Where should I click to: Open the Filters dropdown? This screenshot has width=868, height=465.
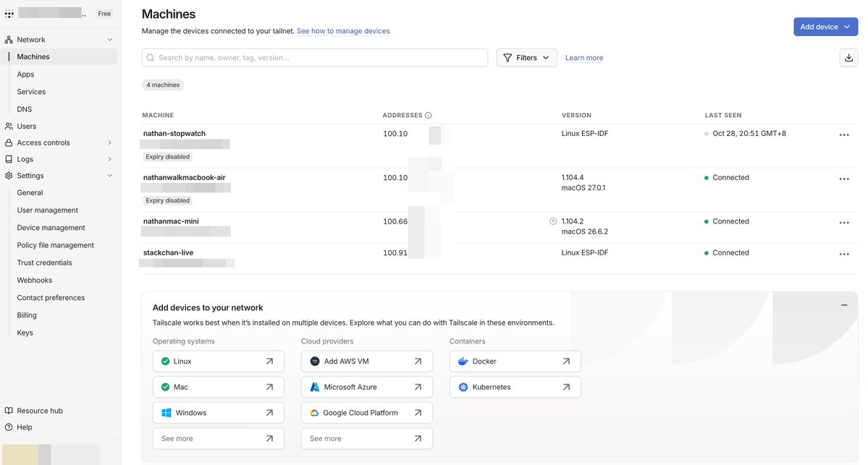pos(526,58)
